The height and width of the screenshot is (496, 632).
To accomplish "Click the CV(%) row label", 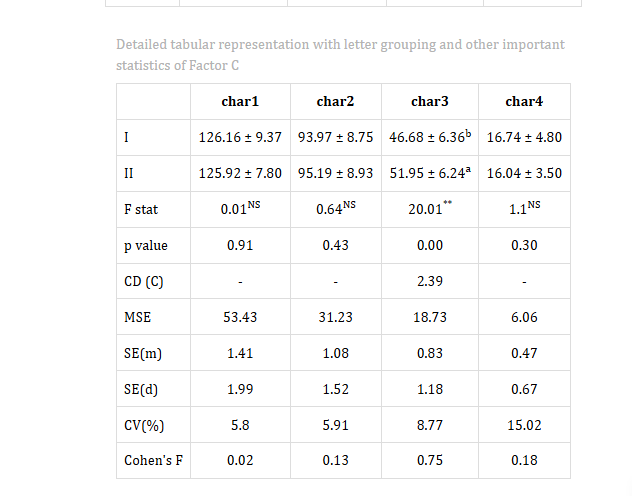I will point(144,425).
